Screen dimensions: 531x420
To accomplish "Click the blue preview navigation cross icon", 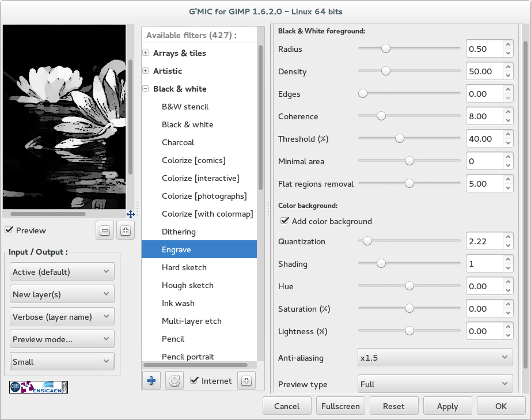I will pyautogui.click(x=131, y=214).
